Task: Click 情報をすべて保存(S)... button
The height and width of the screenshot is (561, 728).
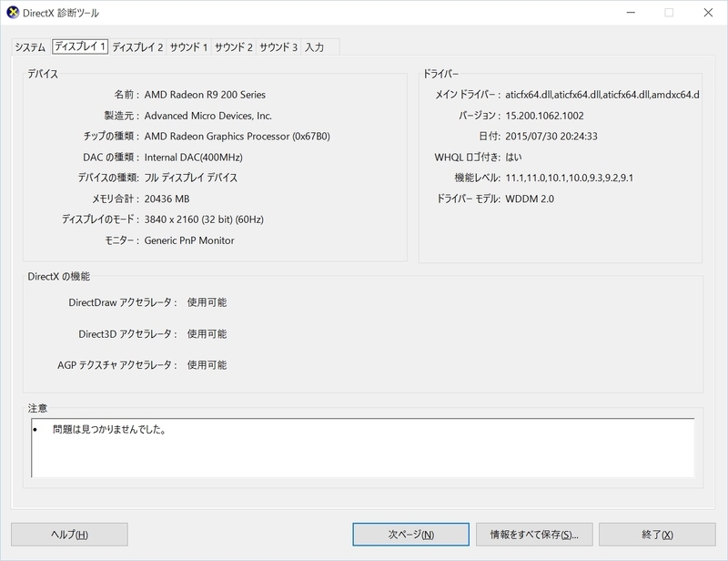Action: 534,535
